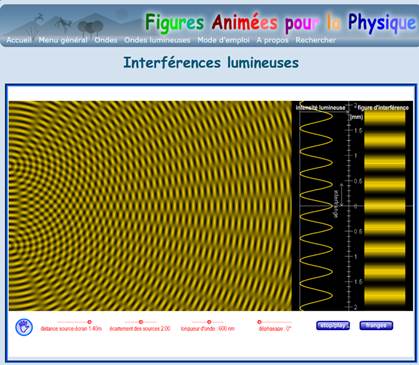Click the écartement des sources slider handle

click(141, 322)
